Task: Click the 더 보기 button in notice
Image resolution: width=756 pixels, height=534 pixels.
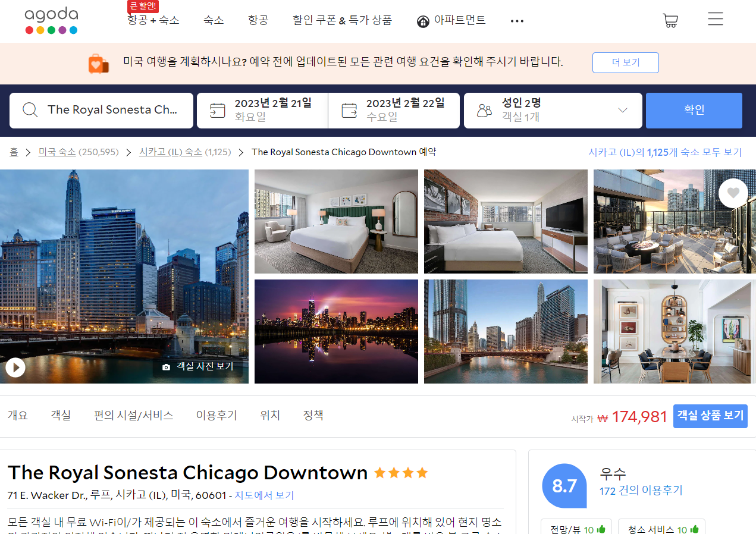Action: pos(625,62)
